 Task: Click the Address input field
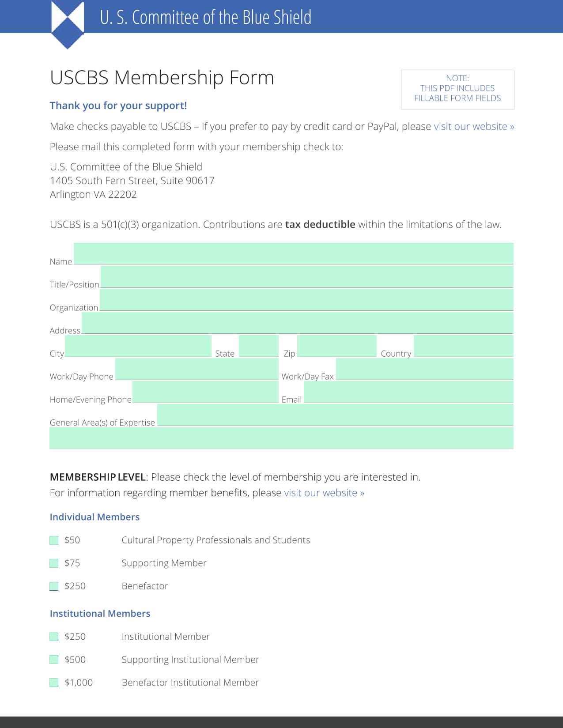298,323
